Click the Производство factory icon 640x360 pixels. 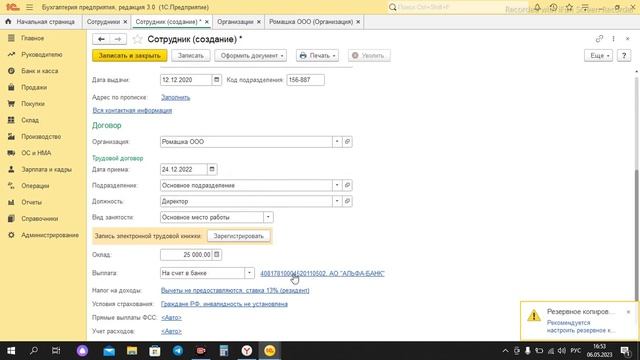point(11,136)
